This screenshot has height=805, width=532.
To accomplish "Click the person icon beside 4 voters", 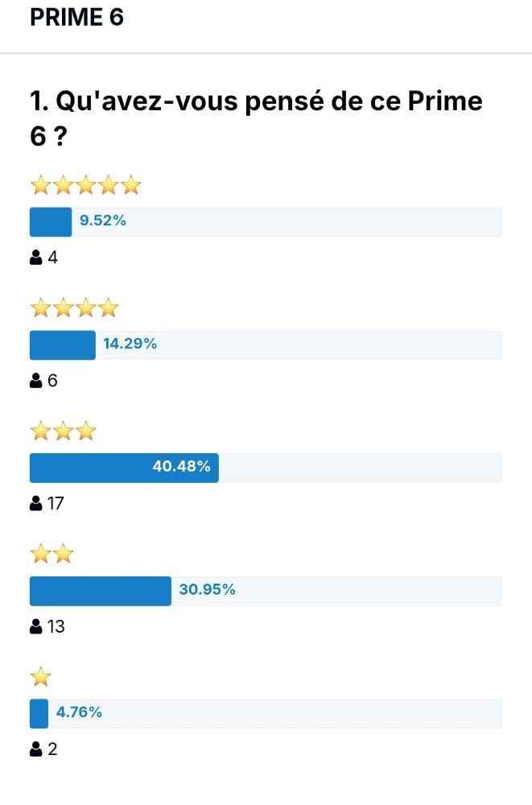I will [36, 258].
